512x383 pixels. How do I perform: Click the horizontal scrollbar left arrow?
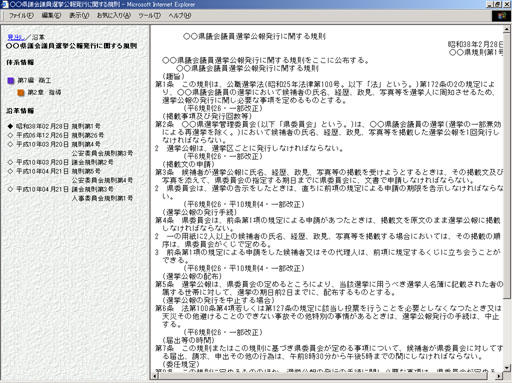tap(155, 376)
